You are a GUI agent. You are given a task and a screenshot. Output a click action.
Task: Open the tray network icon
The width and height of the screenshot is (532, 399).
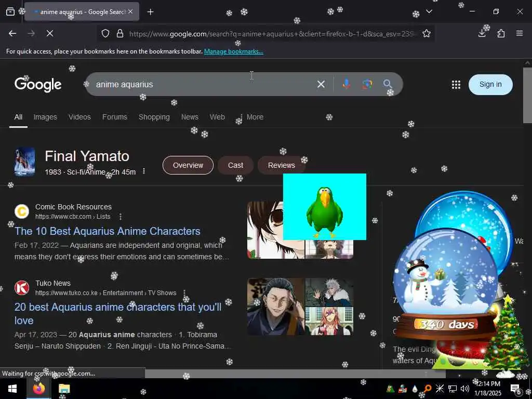[453, 389]
